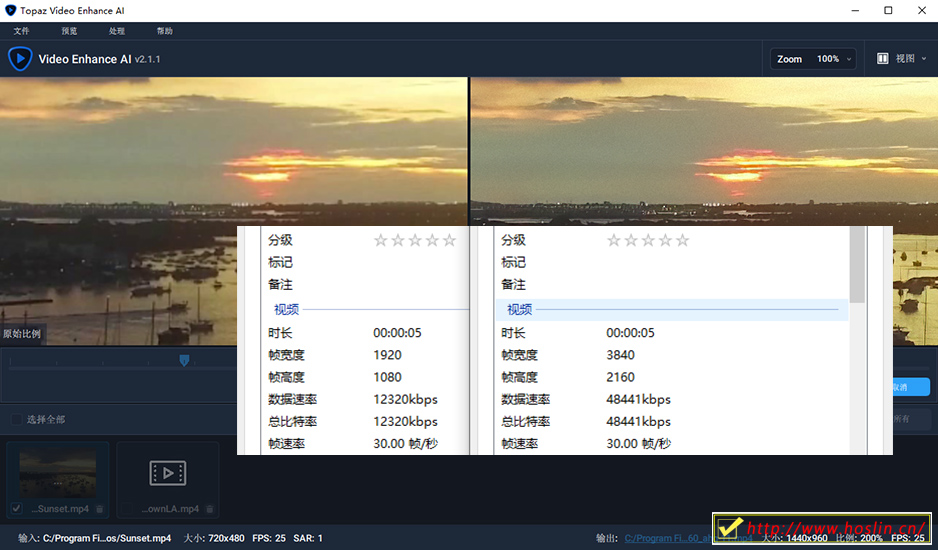
Task: Click the frame width value 3840
Action: (x=620, y=355)
